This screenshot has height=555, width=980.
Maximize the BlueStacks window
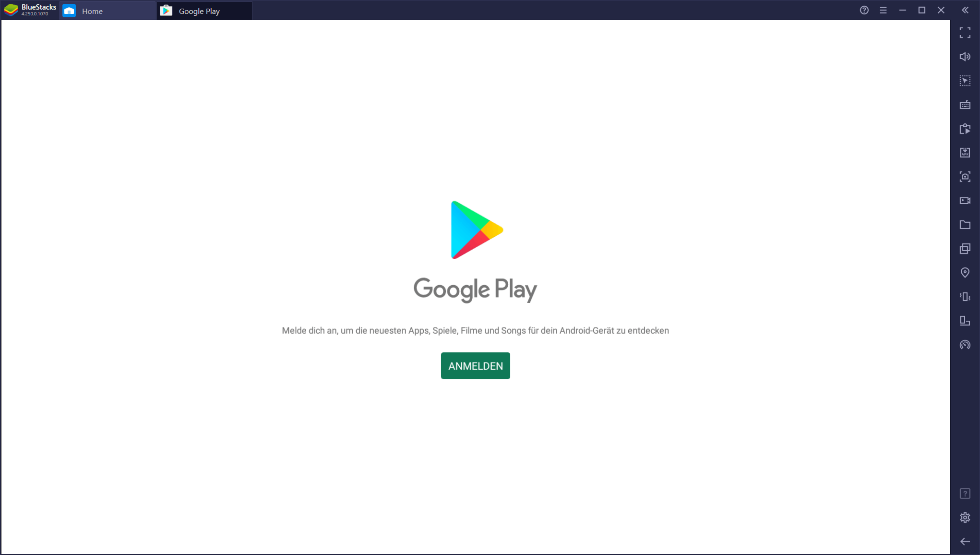pos(921,10)
